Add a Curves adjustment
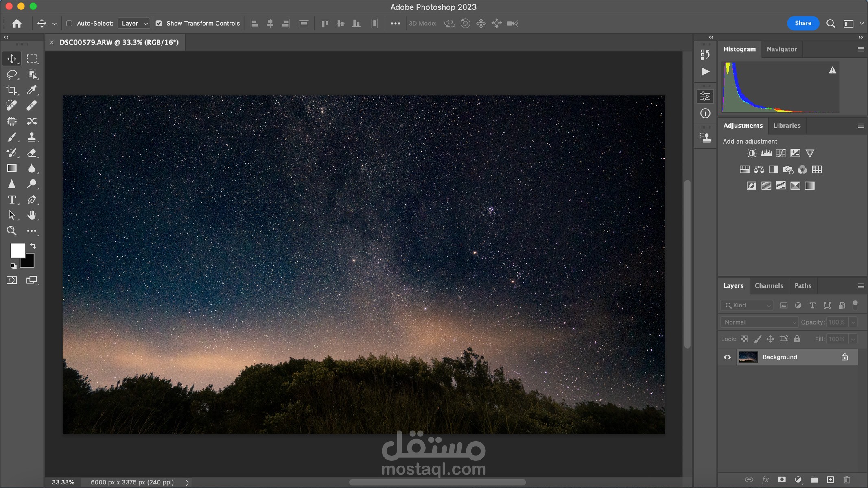Screen dimensions: 868x488 pos(781,153)
